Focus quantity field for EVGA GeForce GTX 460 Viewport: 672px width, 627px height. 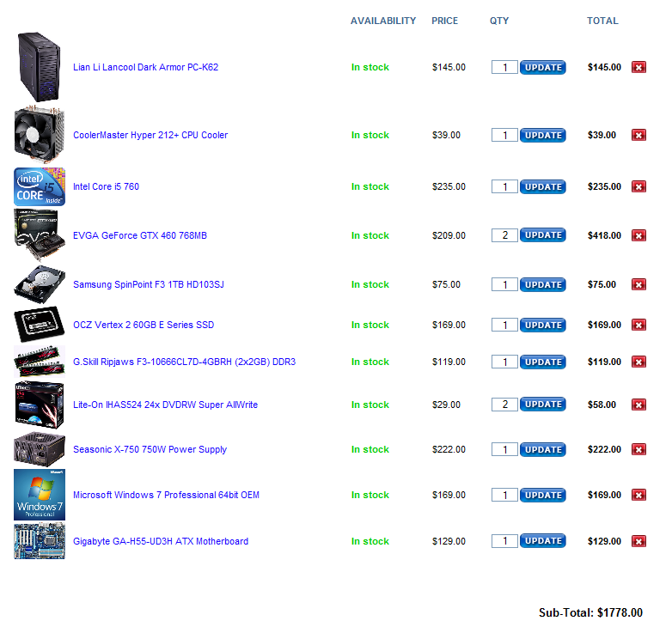coord(504,235)
